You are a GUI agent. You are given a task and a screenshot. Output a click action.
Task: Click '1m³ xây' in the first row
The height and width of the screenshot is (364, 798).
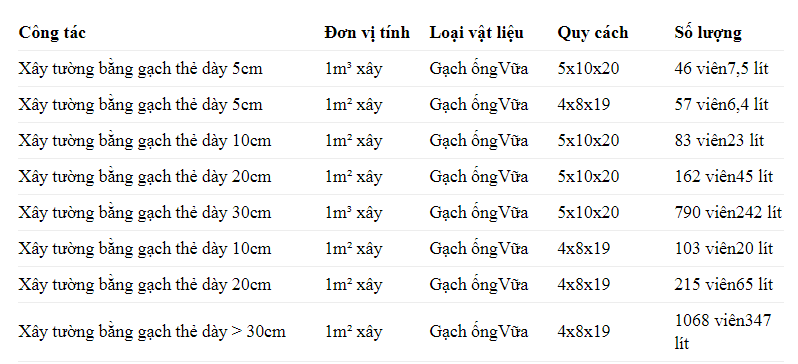click(x=353, y=69)
